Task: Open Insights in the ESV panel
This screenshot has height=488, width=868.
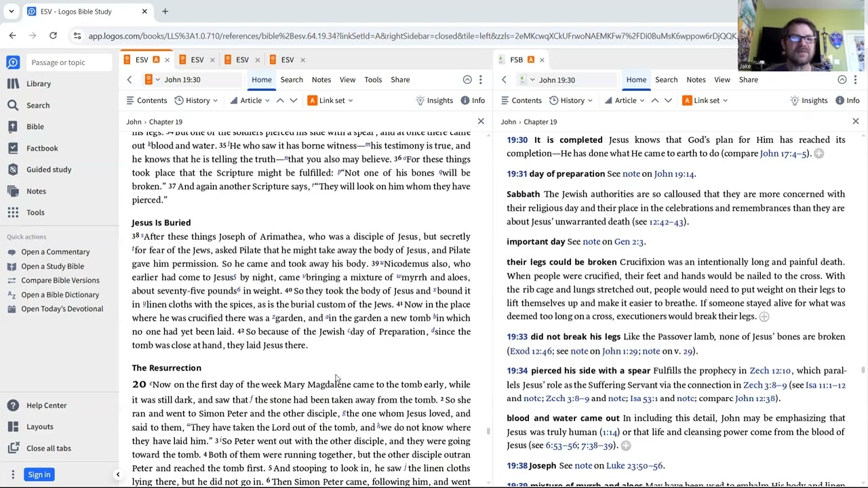Action: tap(434, 100)
